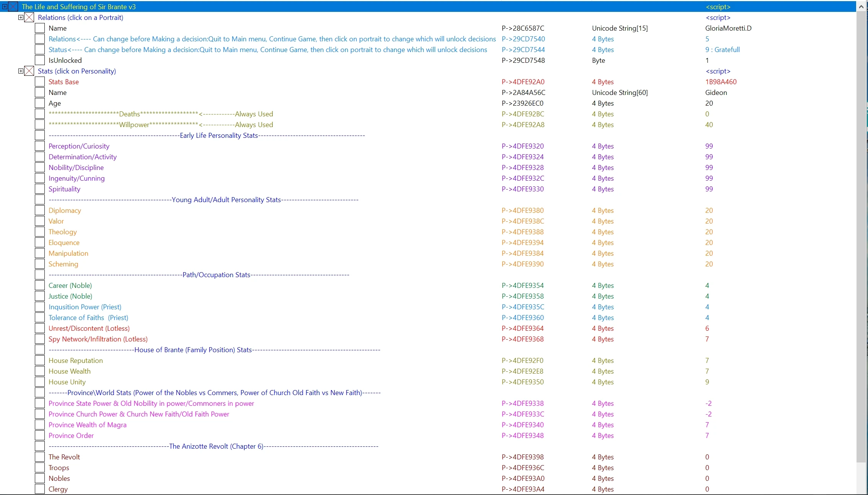Tick the Diplomacy freeze checkbox

point(40,210)
